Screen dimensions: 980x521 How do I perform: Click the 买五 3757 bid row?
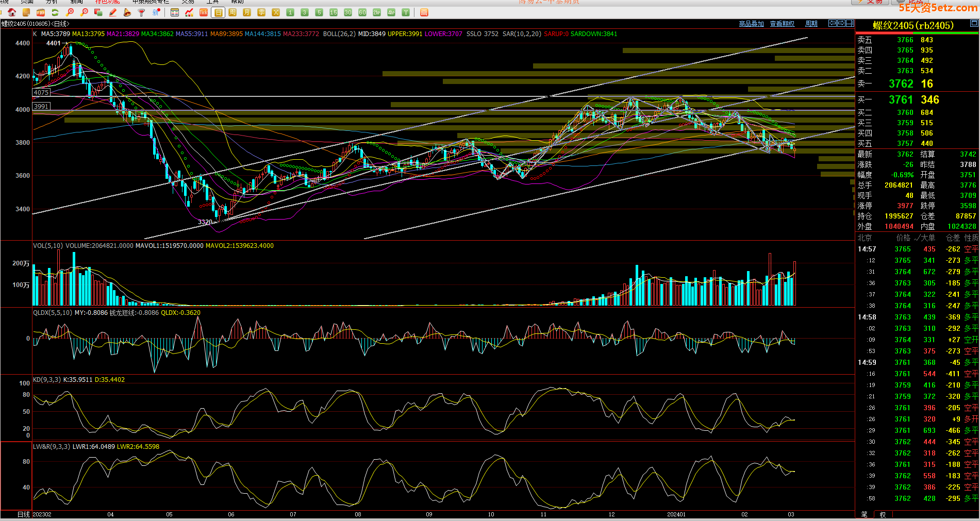tap(917, 144)
